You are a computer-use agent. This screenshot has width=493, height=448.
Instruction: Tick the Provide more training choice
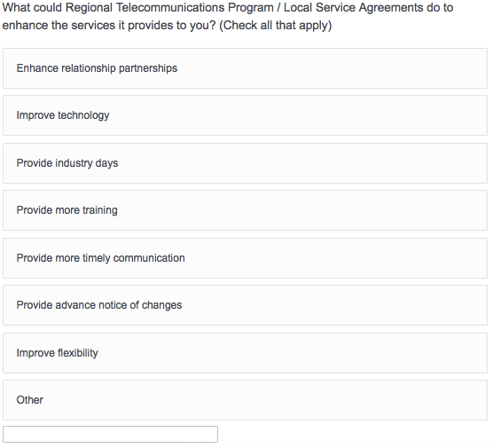(x=245, y=210)
